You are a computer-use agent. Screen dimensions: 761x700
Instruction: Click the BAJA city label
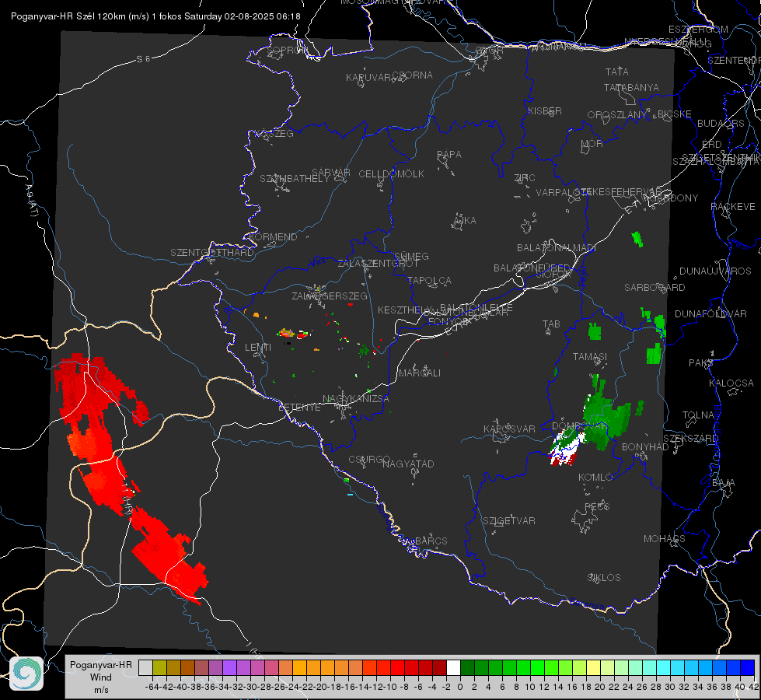(724, 483)
